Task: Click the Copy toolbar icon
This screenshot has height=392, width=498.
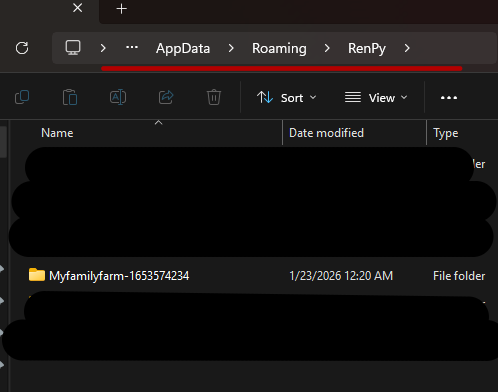Action: [22, 97]
